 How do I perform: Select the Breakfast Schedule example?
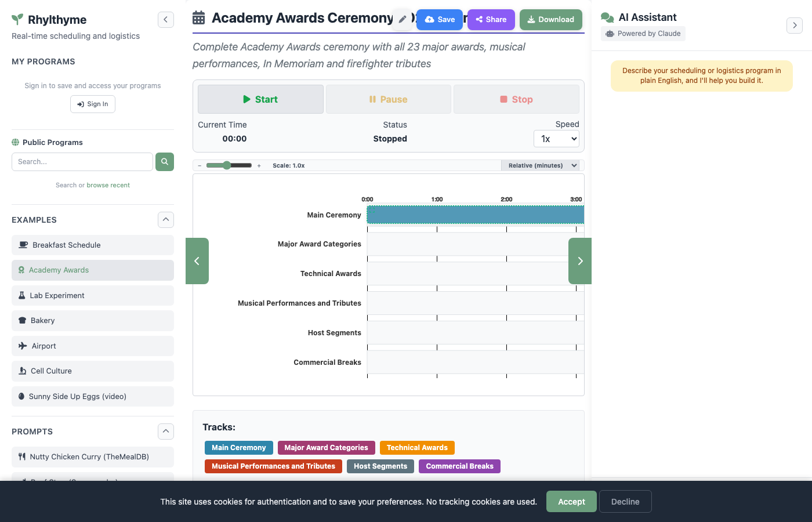coord(92,245)
